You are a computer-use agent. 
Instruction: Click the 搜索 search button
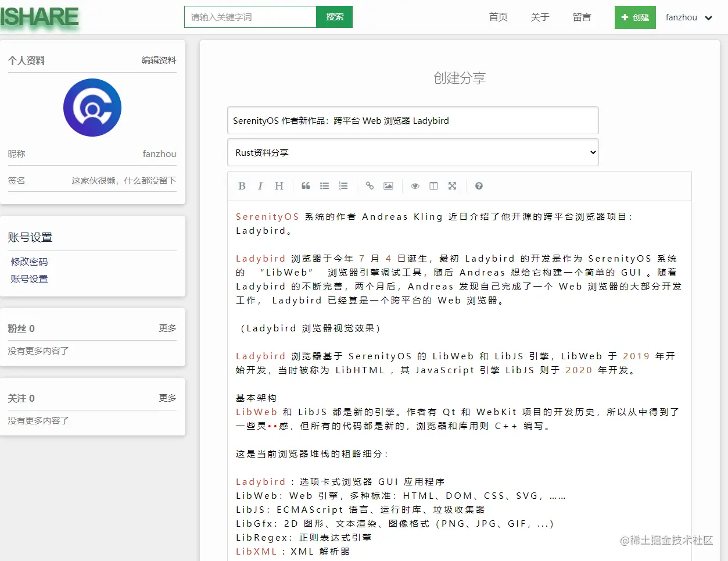click(335, 17)
